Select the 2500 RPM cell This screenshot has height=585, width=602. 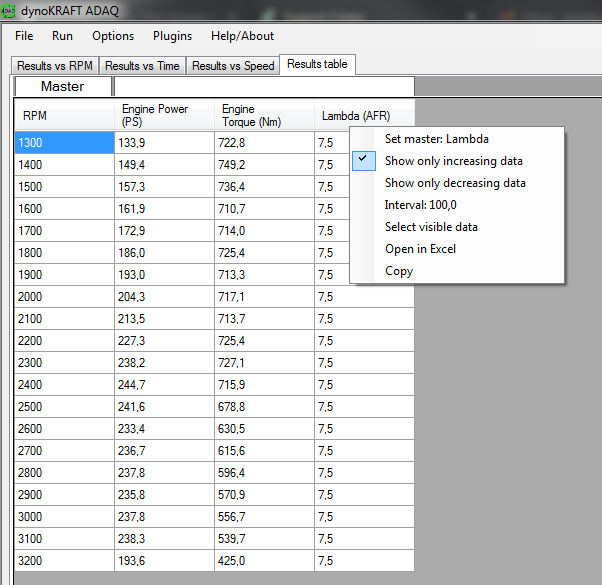pyautogui.click(x=64, y=407)
